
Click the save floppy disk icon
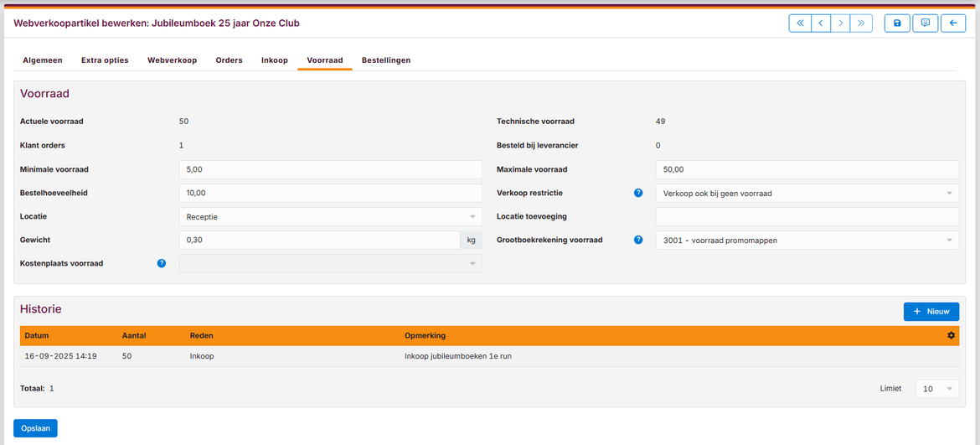coord(897,23)
